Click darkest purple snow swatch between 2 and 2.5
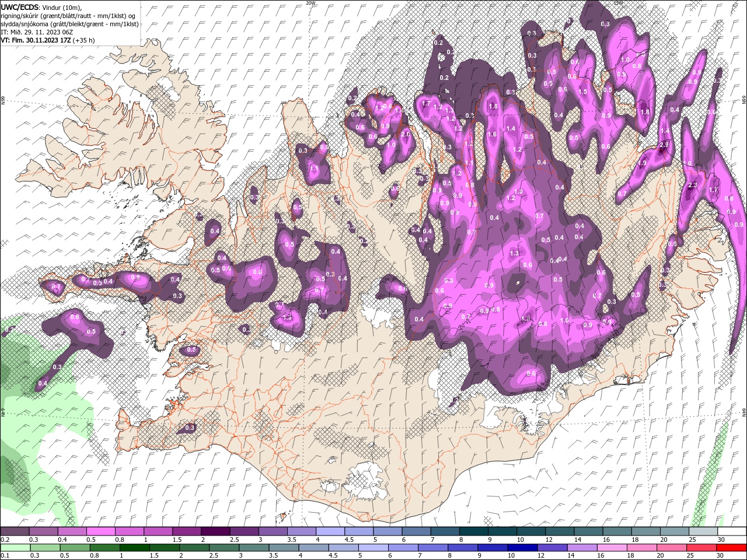 (x=215, y=531)
